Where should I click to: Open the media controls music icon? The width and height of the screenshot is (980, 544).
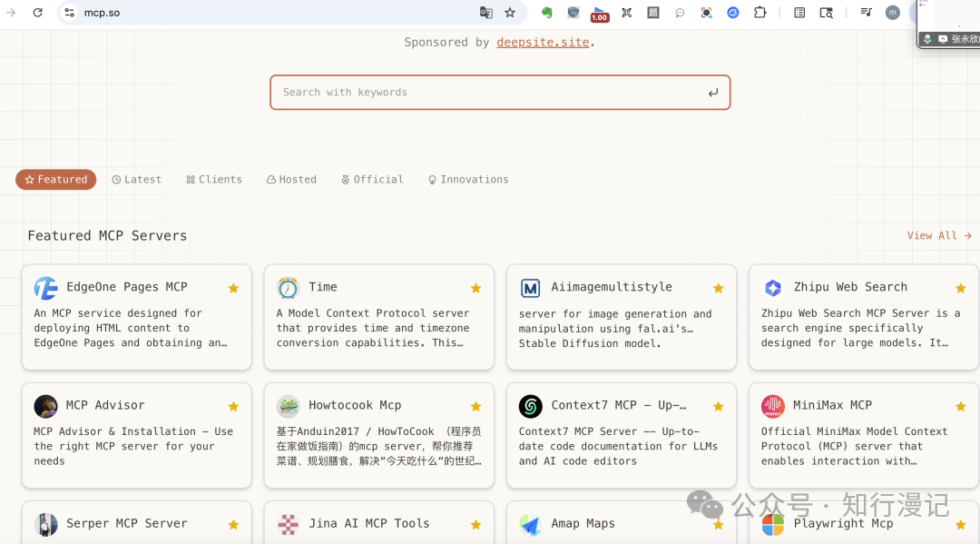point(866,12)
